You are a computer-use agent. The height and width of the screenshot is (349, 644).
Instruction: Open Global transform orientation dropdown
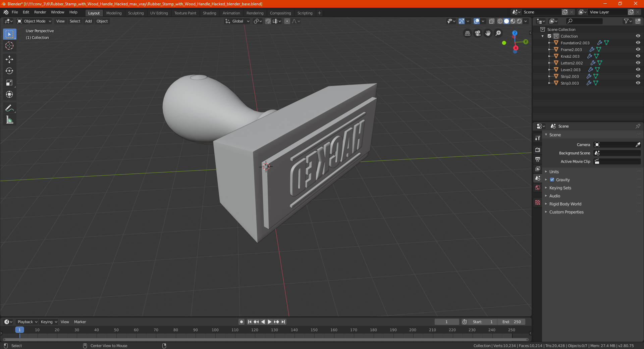[x=237, y=21]
